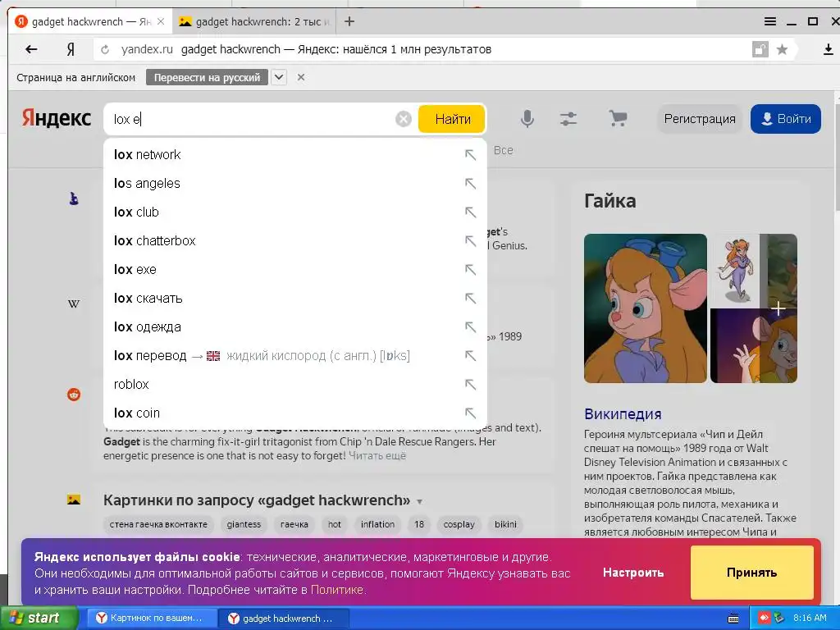Click the Wikipedia W result favicon
The image size is (840, 630).
tap(74, 304)
